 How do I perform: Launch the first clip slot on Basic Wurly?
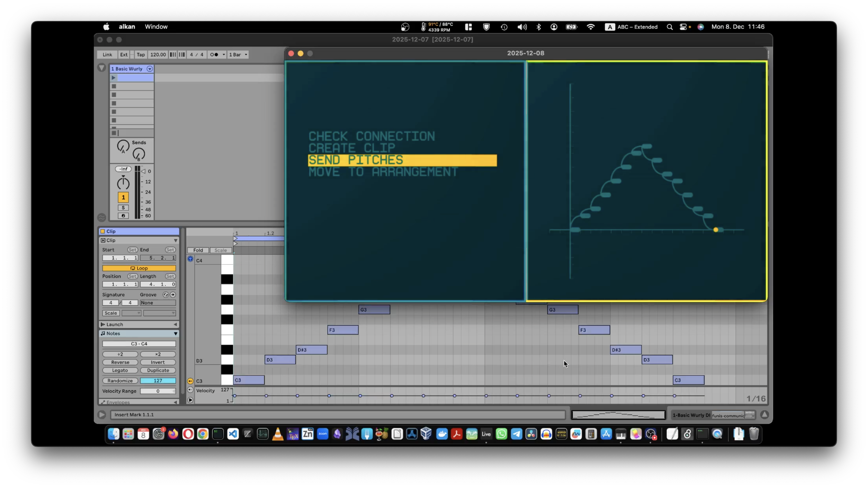(x=114, y=78)
